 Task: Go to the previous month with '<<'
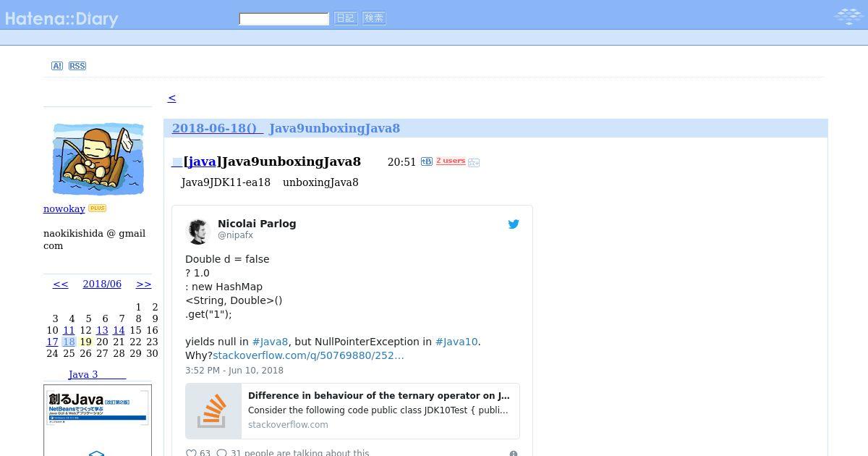pyautogui.click(x=61, y=284)
